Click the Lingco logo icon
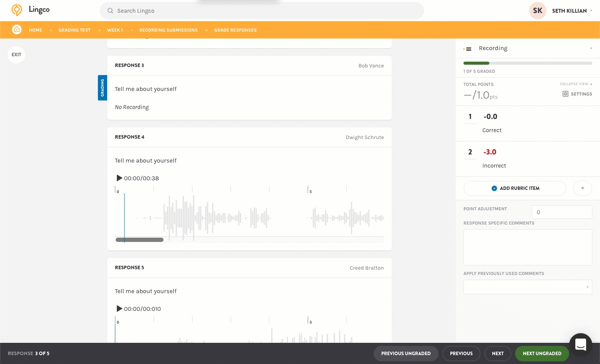 coord(17,10)
